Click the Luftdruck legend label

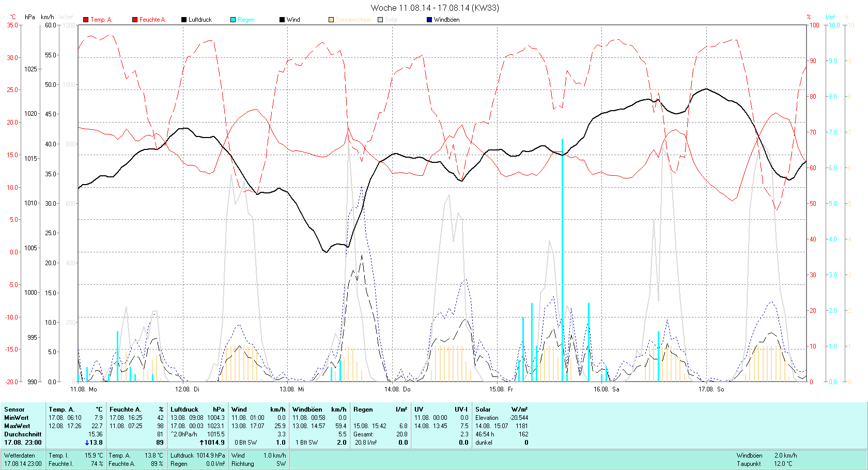coord(200,20)
